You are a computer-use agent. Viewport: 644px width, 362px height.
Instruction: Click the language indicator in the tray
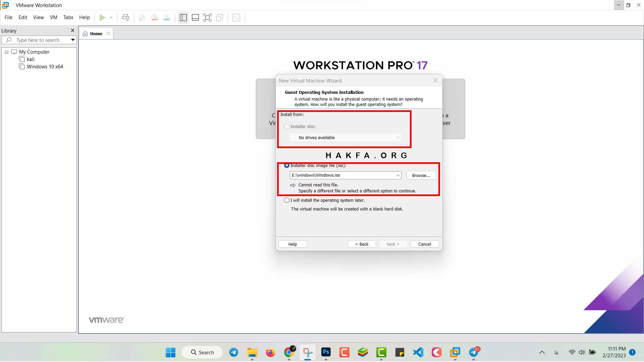[556, 352]
